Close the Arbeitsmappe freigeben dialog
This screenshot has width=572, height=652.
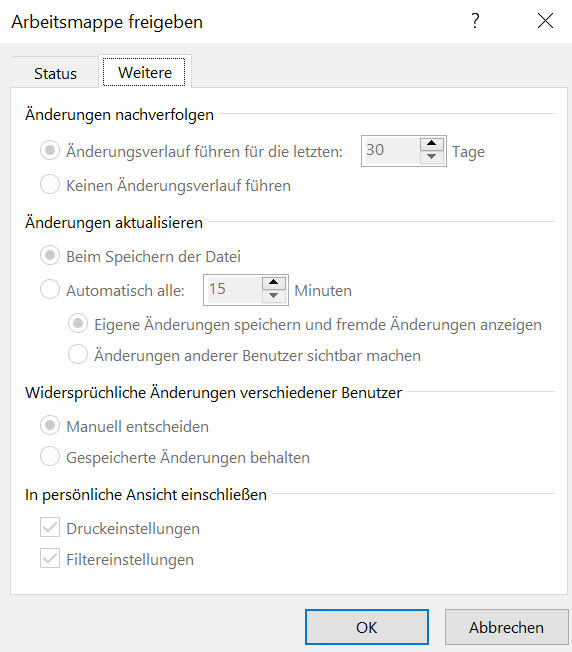pyautogui.click(x=545, y=20)
